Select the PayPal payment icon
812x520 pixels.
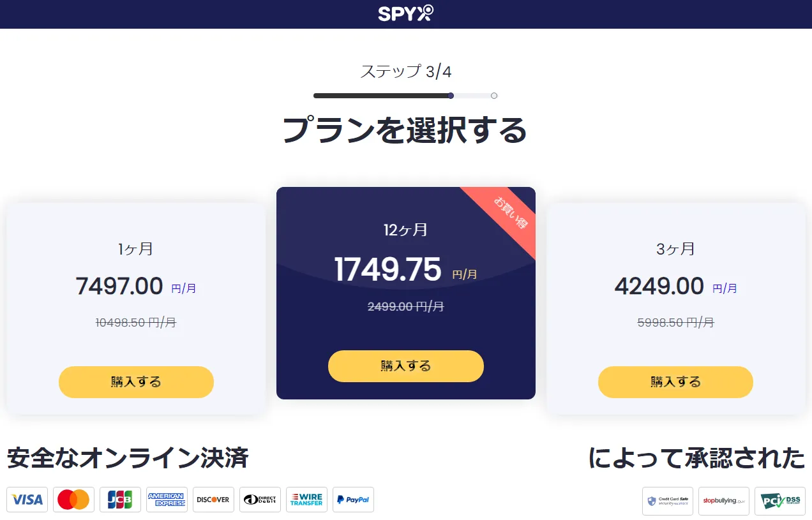[353, 500]
